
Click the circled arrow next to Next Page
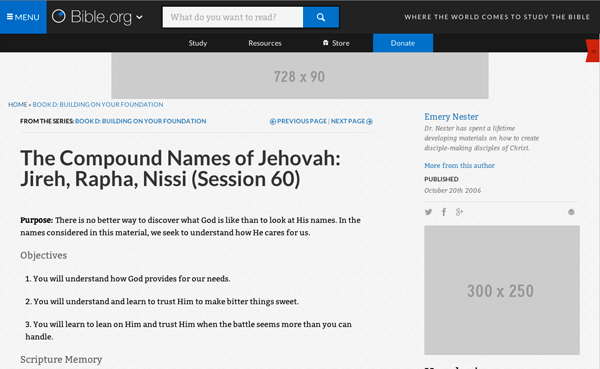pos(370,121)
